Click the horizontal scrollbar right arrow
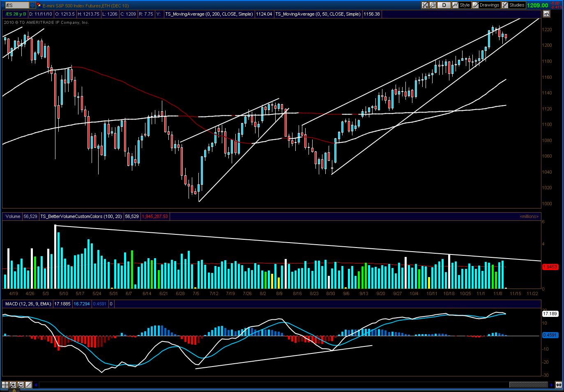Image resolution: width=564 pixels, height=392 pixels. [552, 385]
